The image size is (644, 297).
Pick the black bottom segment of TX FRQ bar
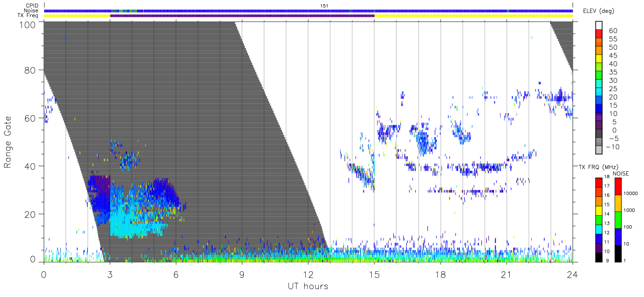point(599,257)
